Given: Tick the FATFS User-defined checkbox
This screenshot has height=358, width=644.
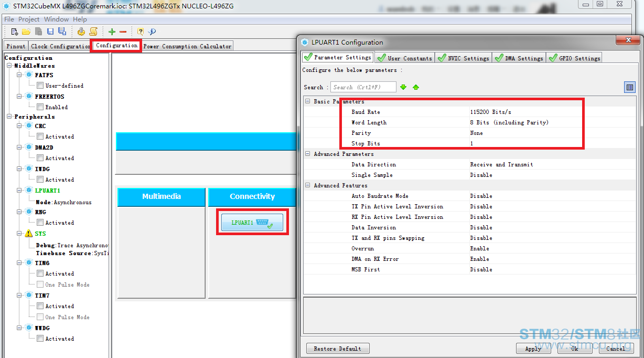Looking at the screenshot, I should tap(40, 86).
